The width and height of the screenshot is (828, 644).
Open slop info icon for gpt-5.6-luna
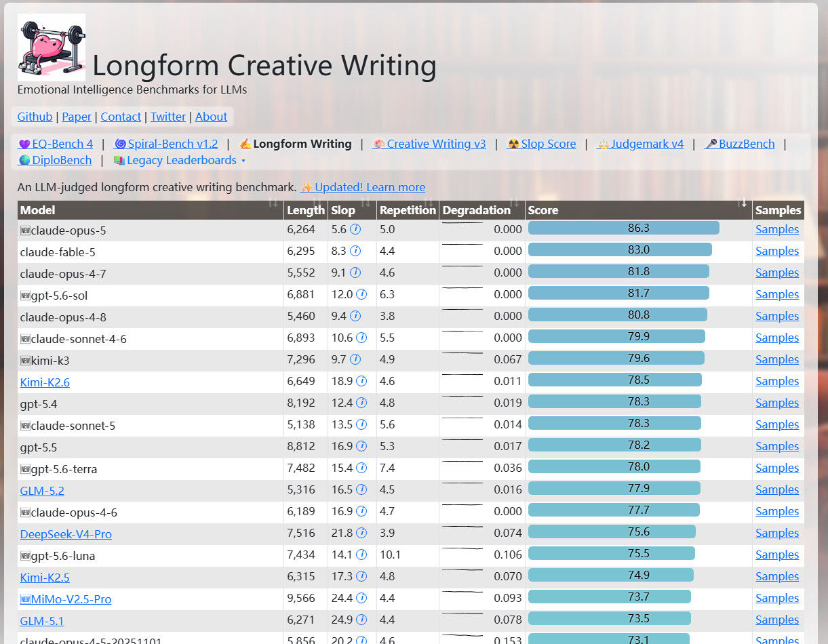pyautogui.click(x=361, y=555)
